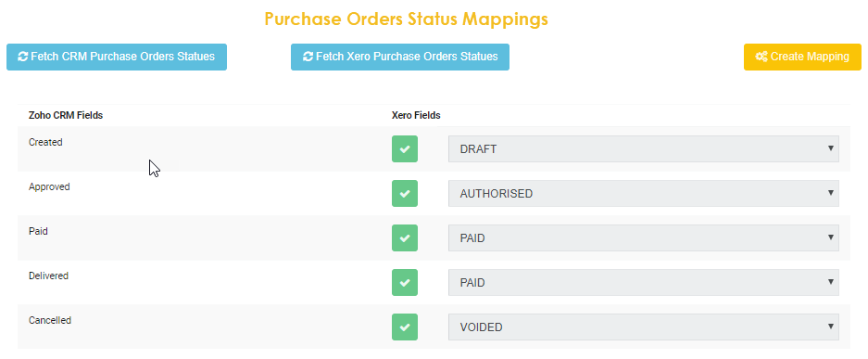Viewport: 868px width, 359px height.
Task: Toggle green checkmark for Approved status
Action: [405, 193]
